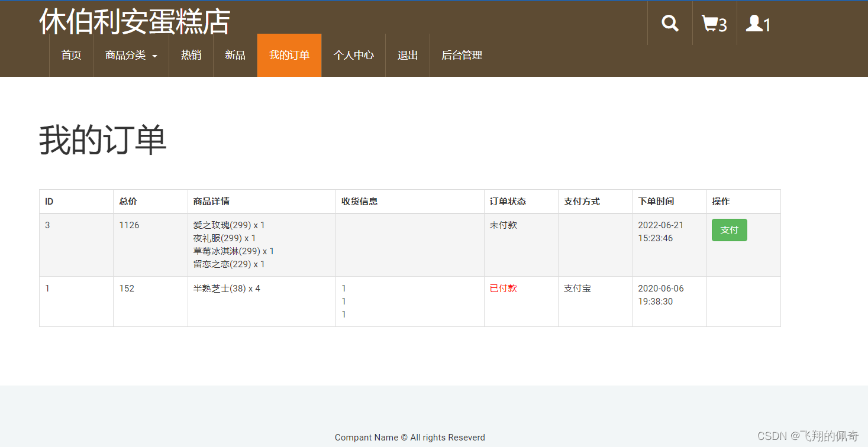Viewport: 868px width, 447px height.
Task: Click the user account icon
Action: point(757,24)
